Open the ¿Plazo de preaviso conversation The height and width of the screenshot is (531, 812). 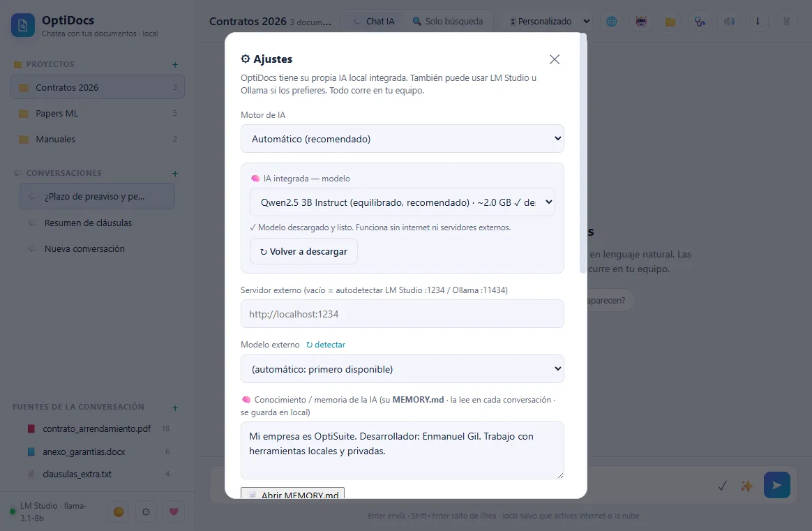98,196
